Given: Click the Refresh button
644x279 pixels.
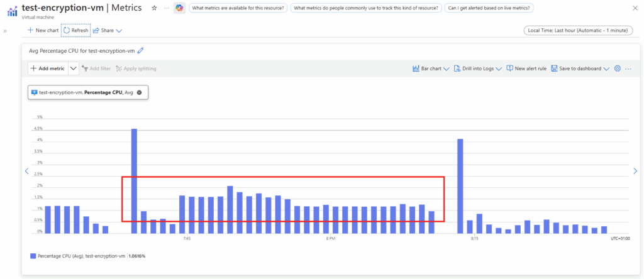Looking at the screenshot, I should 75,30.
